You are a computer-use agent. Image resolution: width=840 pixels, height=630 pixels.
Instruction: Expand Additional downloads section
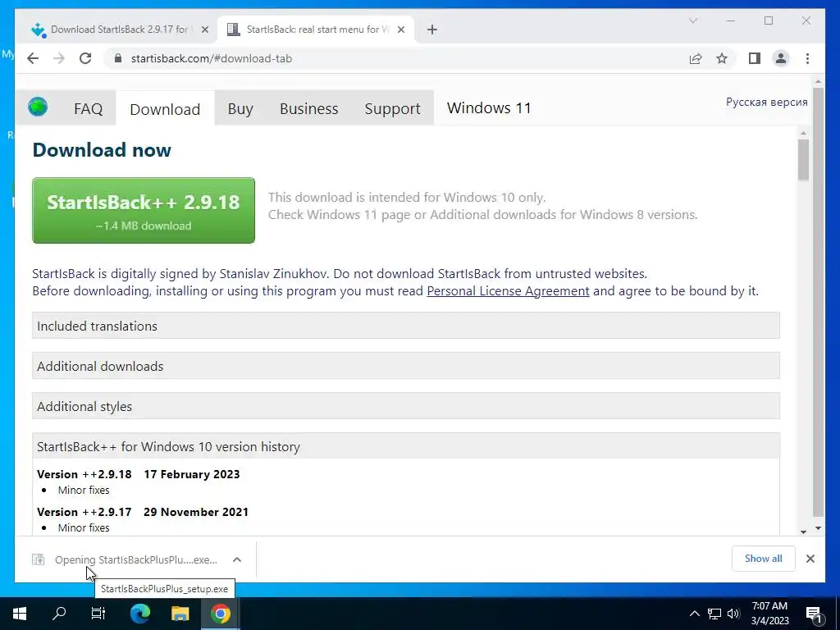405,366
